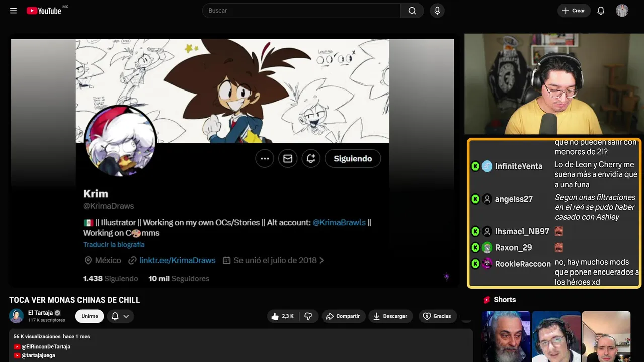Click the Compartir share button
644x362 pixels.
coord(343,316)
